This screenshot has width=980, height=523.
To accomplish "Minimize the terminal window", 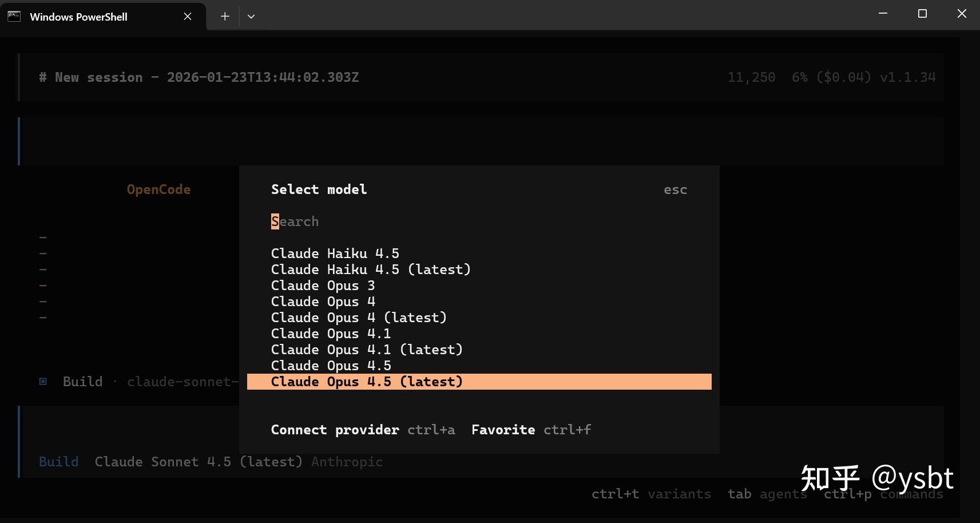I will (883, 14).
